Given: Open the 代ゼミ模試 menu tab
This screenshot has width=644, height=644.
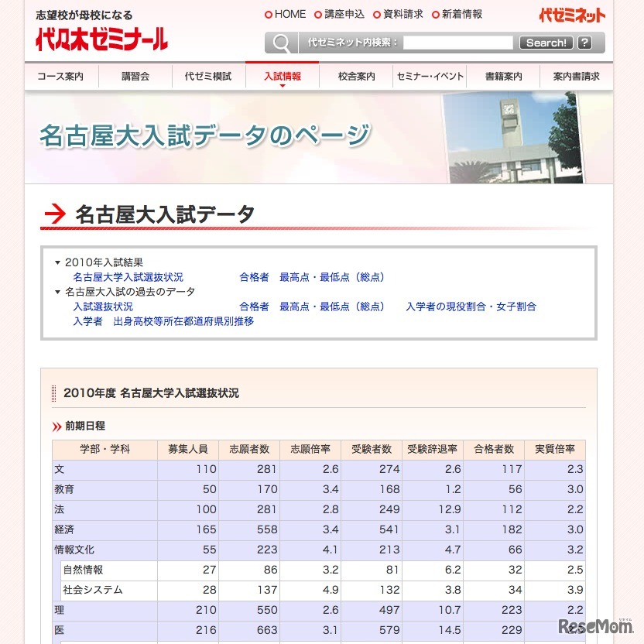Looking at the screenshot, I should (x=208, y=77).
